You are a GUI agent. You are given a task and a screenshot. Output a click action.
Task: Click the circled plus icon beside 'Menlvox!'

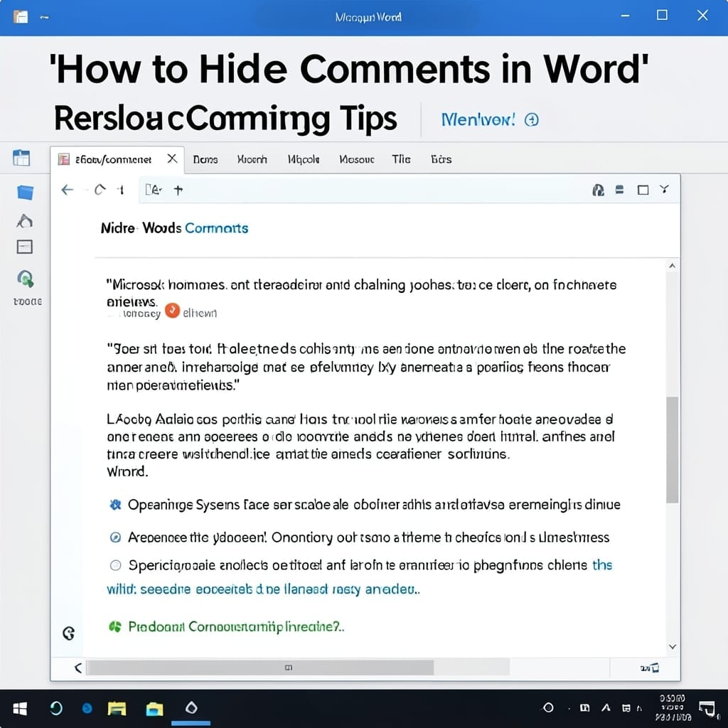(532, 119)
